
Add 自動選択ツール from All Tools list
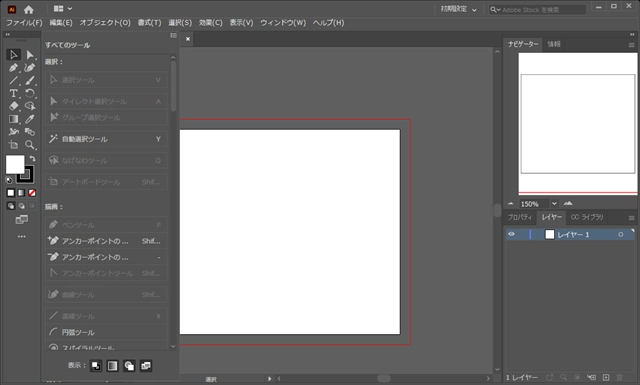[x=106, y=139]
